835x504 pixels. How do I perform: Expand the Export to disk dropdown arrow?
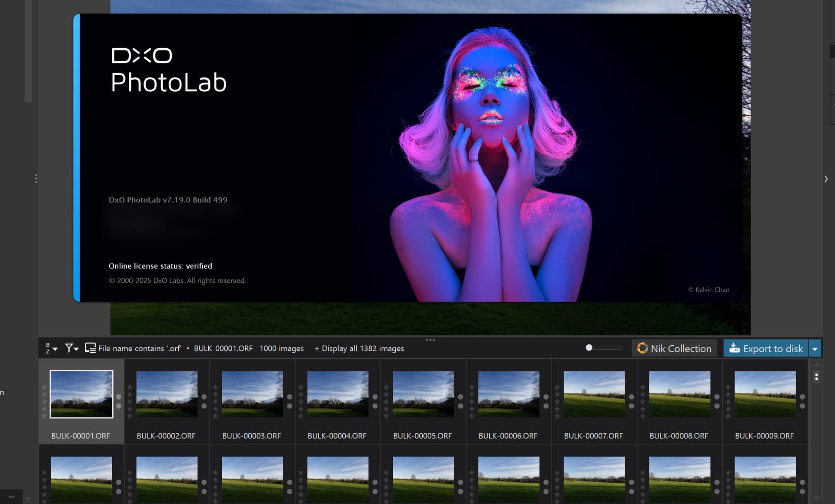815,348
